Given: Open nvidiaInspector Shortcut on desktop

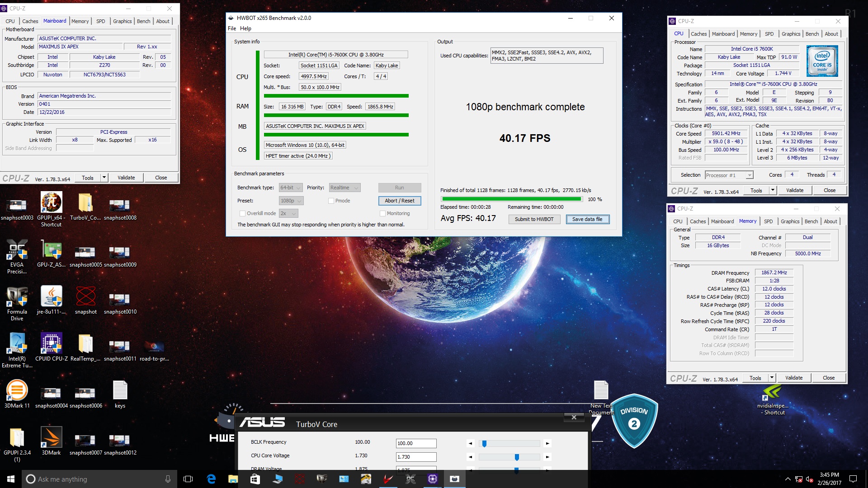Looking at the screenshot, I should (x=773, y=400).
